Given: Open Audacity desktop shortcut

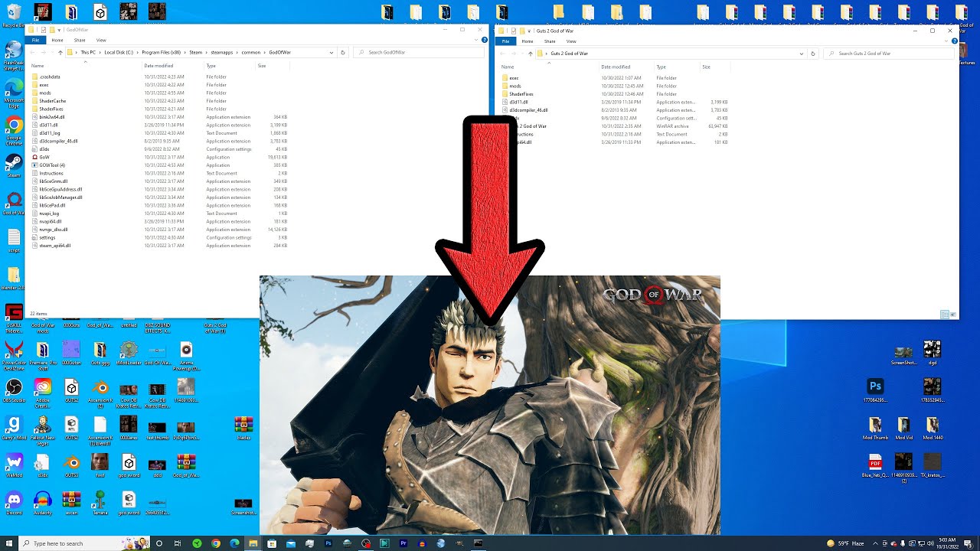Looking at the screenshot, I should point(43,503).
